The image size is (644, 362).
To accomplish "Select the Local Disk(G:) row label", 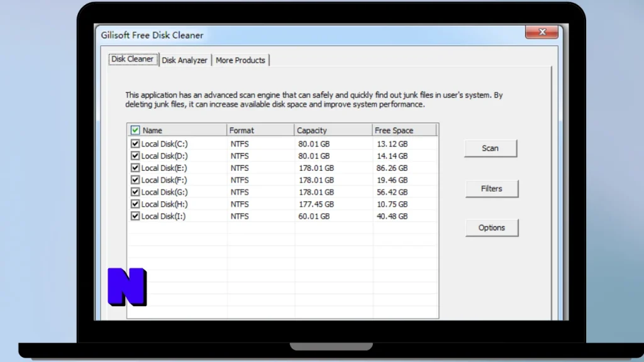I will tap(164, 192).
